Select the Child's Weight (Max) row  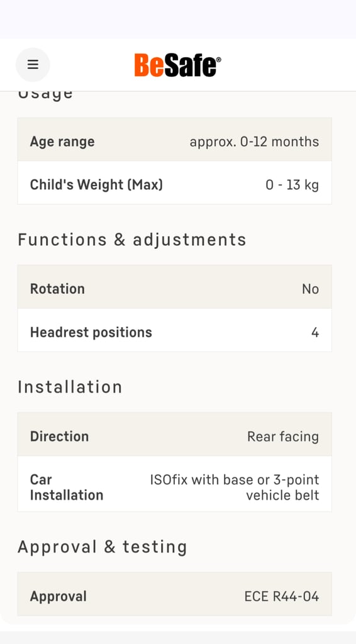click(x=174, y=184)
